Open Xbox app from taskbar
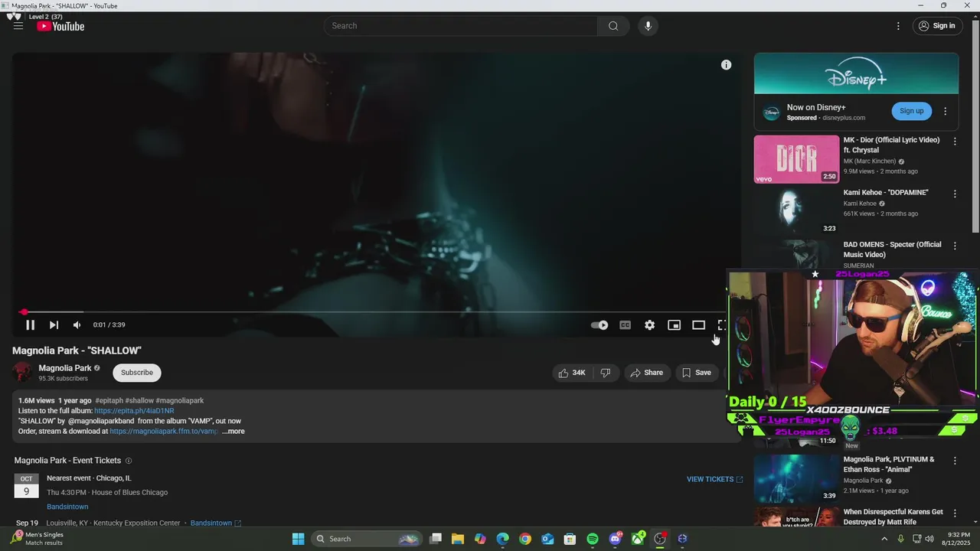 pyautogui.click(x=637, y=539)
